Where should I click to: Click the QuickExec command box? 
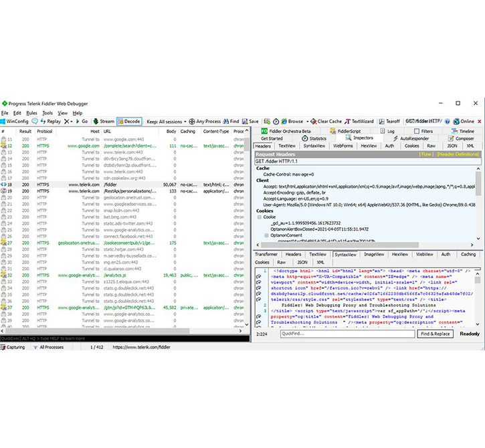point(124,339)
